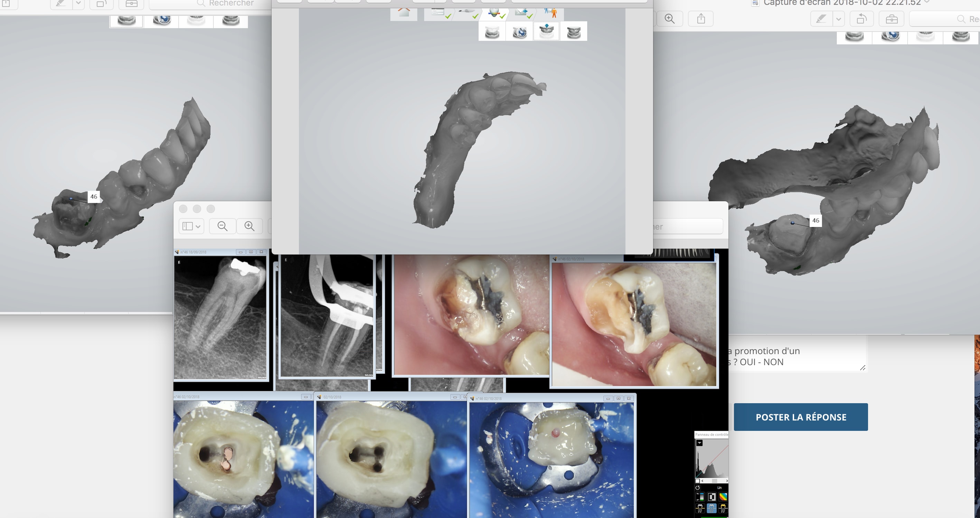
Task: Click the histogram reset arrow icon
Action: 698,488
